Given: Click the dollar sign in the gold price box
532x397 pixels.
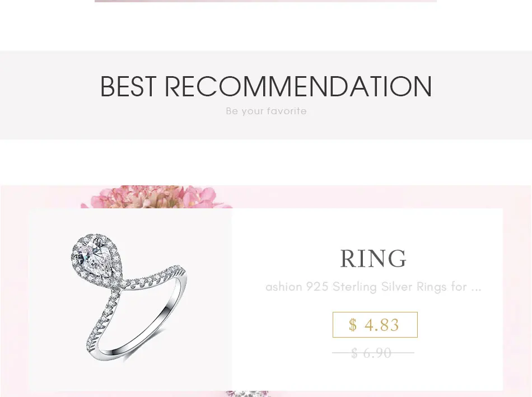Looking at the screenshot, I should tap(353, 325).
